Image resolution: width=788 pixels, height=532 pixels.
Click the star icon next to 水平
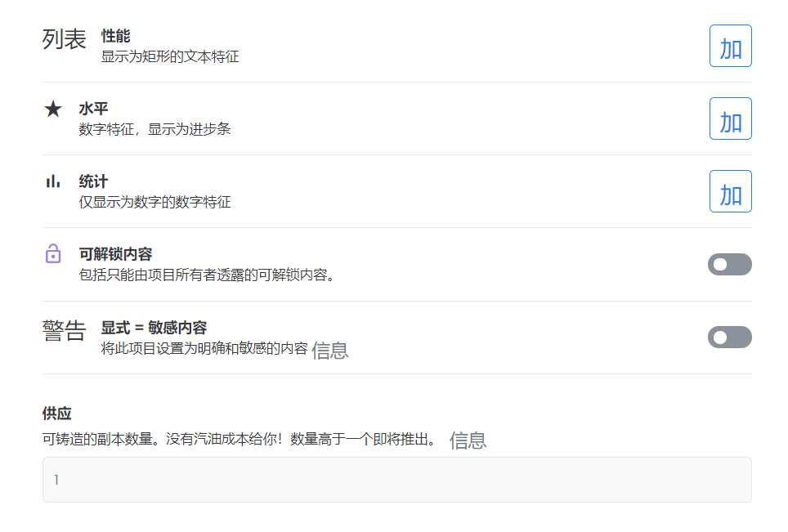[53, 109]
